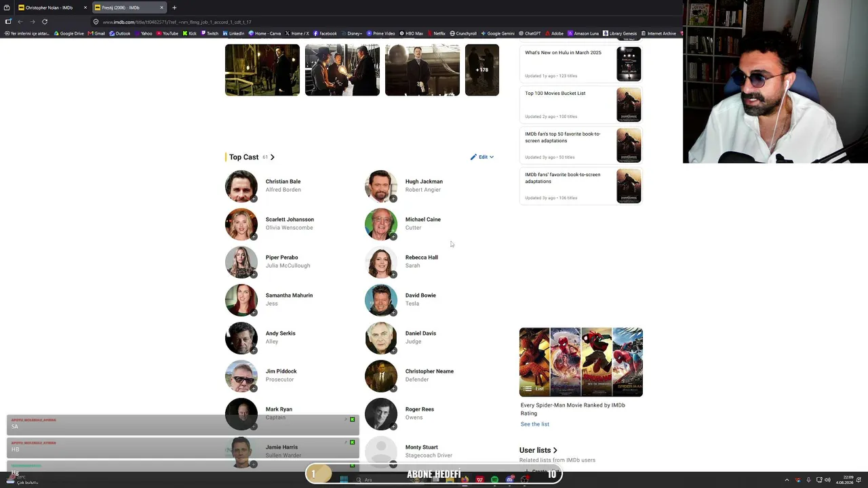Screen dimensions: 868x488
Task: Open the Adobe bookmark
Action: (554, 33)
